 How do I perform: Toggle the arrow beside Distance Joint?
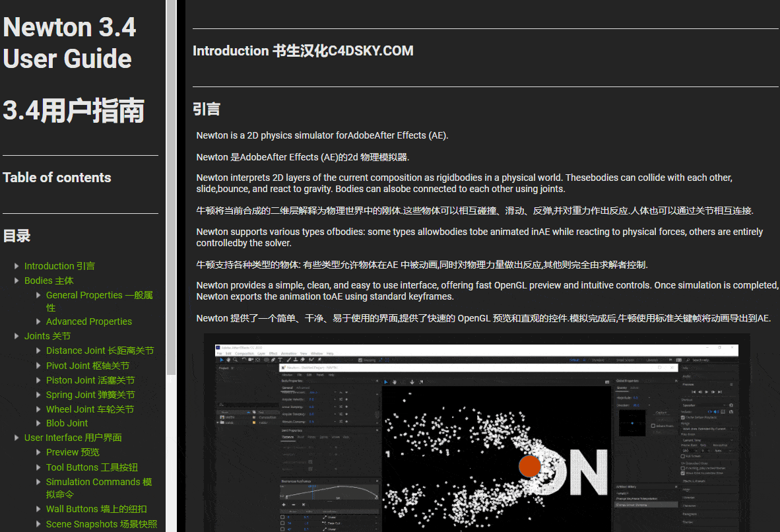coord(38,351)
